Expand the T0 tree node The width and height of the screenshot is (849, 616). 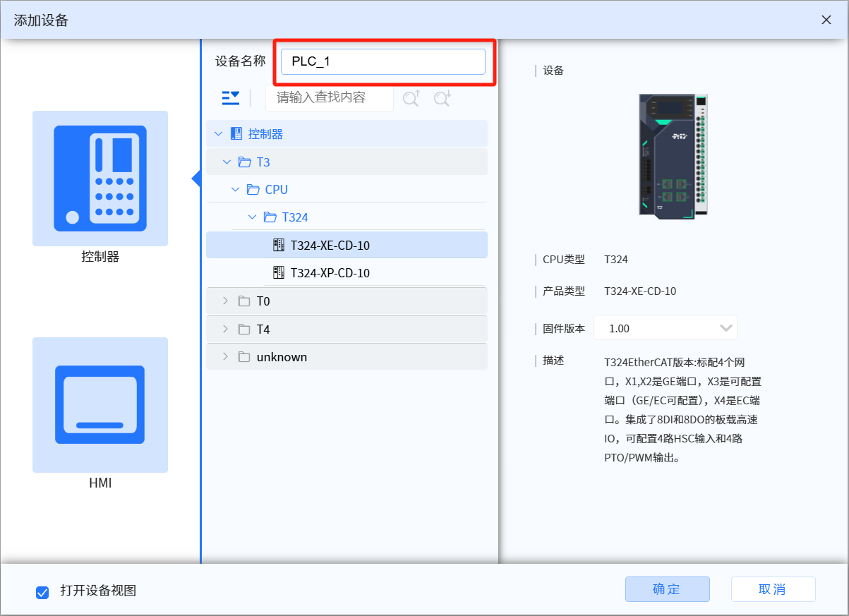coord(226,301)
